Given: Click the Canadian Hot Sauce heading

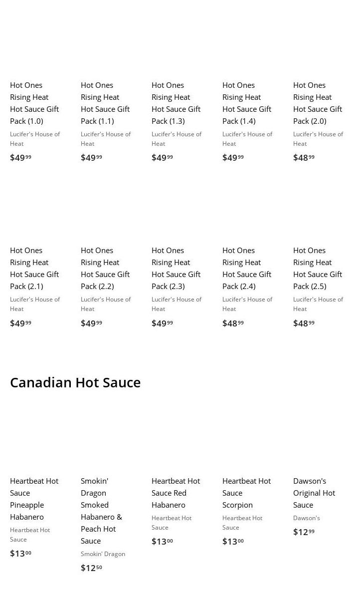Looking at the screenshot, I should click(x=75, y=382).
